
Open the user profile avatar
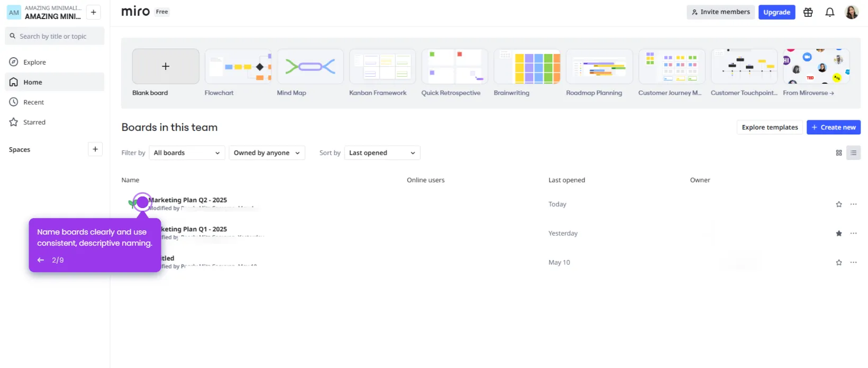click(852, 12)
